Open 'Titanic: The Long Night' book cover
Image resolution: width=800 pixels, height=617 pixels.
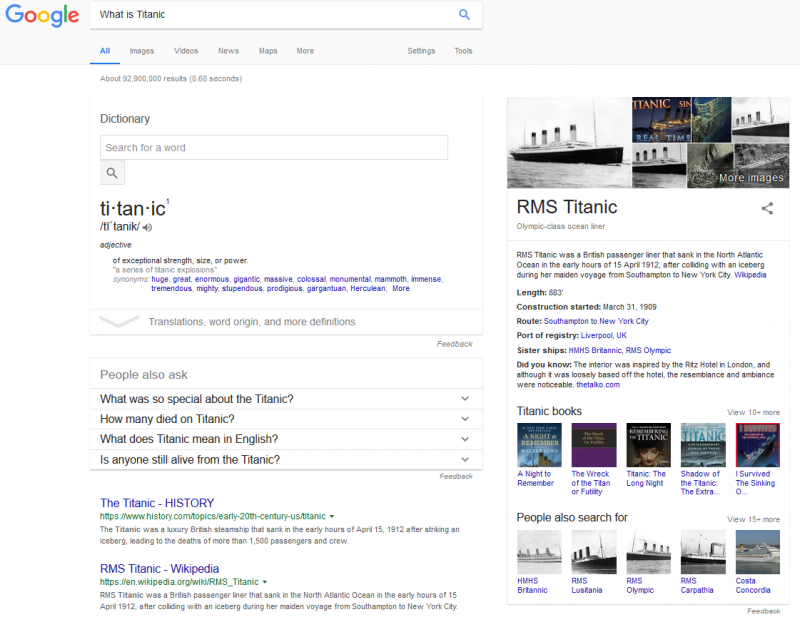point(648,445)
